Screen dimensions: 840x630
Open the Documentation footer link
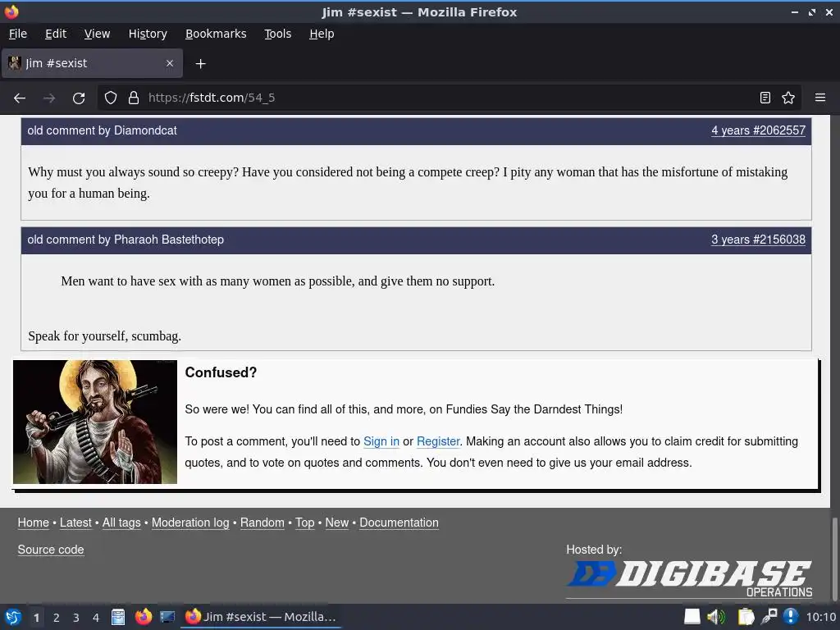click(x=399, y=523)
